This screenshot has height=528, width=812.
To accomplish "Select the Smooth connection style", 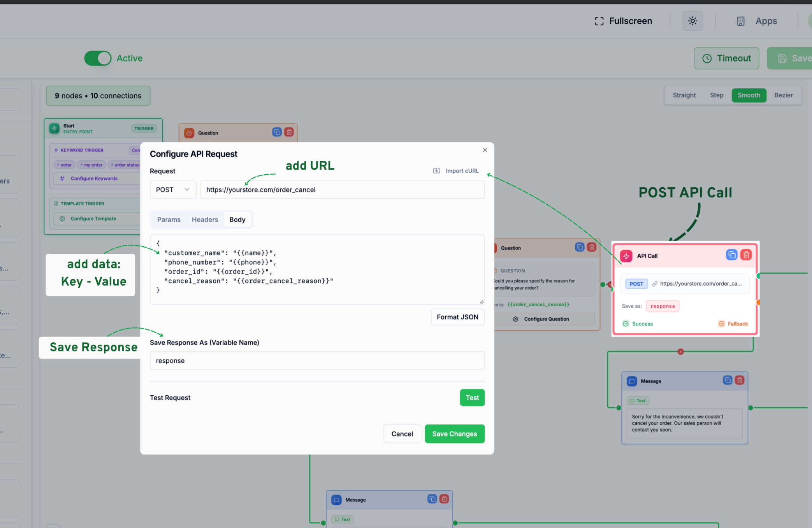I will (749, 95).
